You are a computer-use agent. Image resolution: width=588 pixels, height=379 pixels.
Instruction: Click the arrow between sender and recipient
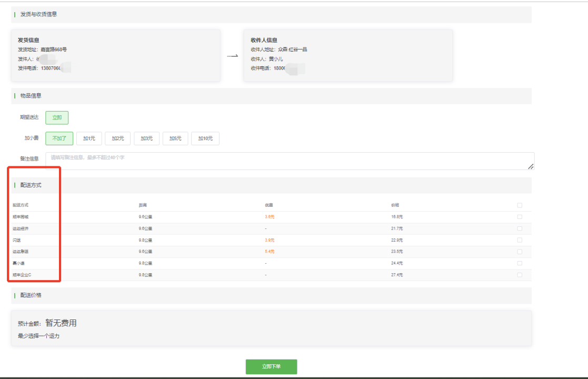(232, 56)
